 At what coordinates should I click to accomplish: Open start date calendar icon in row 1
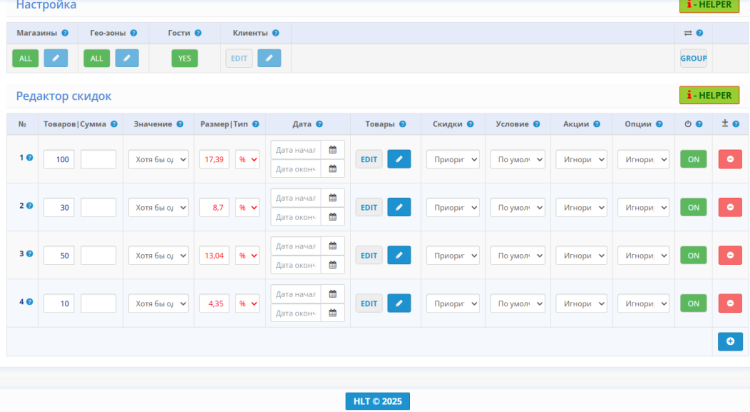[333, 150]
